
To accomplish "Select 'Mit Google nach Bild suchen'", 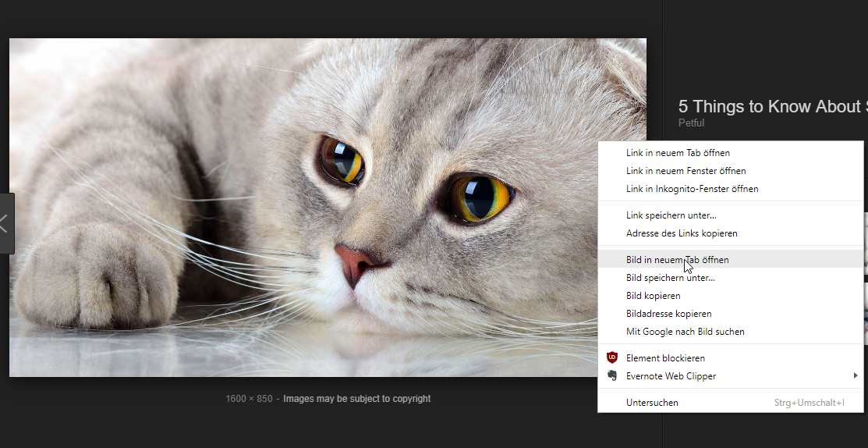I will coord(685,332).
